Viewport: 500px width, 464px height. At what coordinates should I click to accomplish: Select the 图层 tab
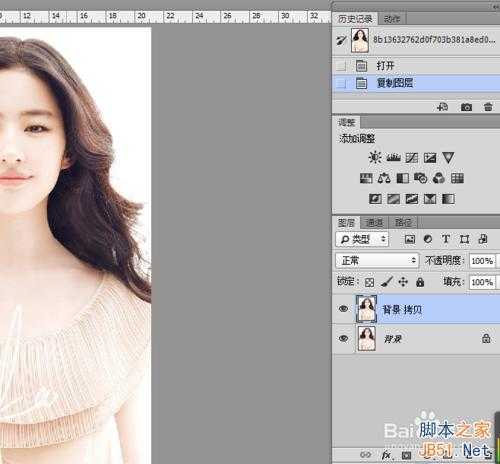point(347,222)
